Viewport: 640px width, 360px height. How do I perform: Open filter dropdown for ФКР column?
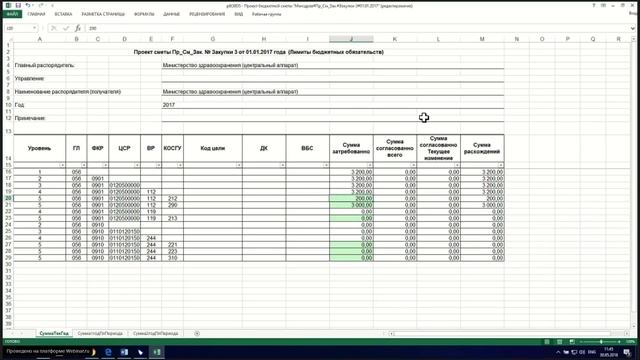(105, 165)
